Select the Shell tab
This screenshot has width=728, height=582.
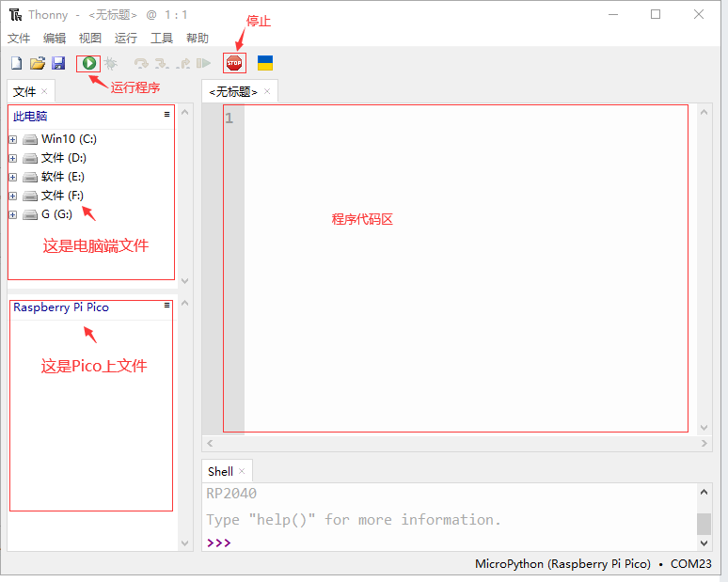point(220,471)
